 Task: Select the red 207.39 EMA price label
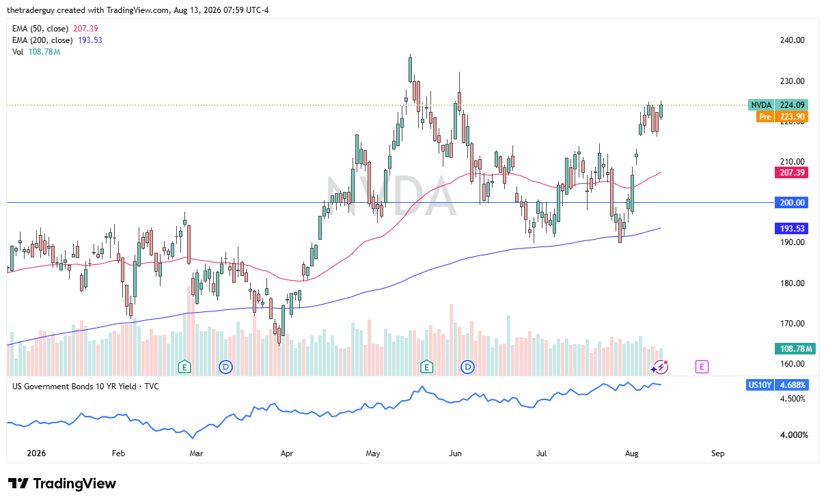tap(792, 173)
